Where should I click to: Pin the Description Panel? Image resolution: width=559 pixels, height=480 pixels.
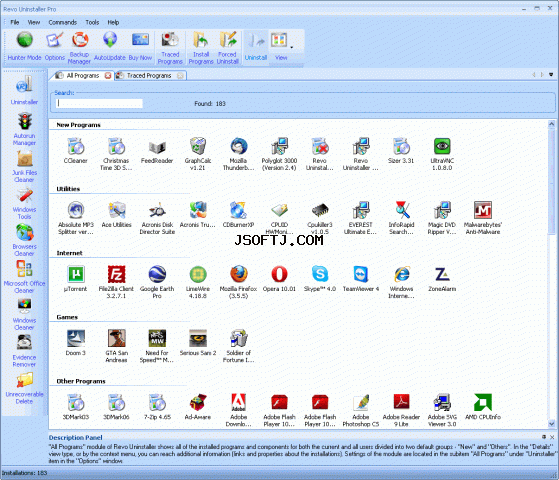[544, 437]
